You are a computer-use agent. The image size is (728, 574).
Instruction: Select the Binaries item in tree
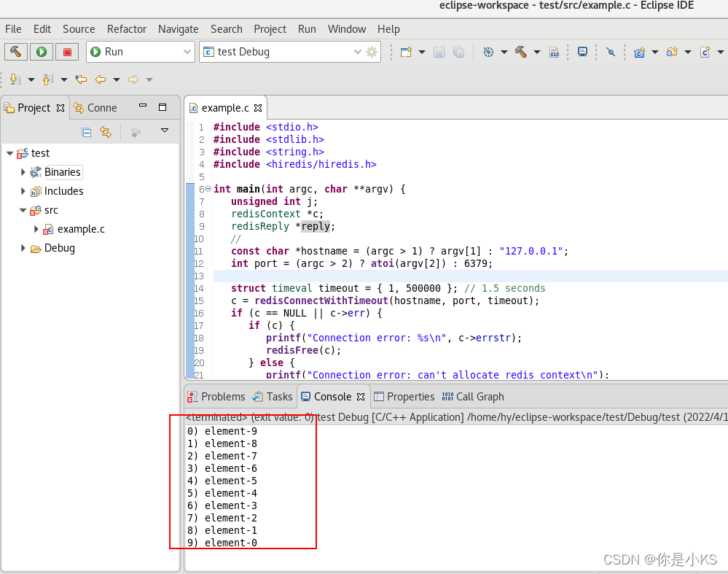[x=62, y=172]
